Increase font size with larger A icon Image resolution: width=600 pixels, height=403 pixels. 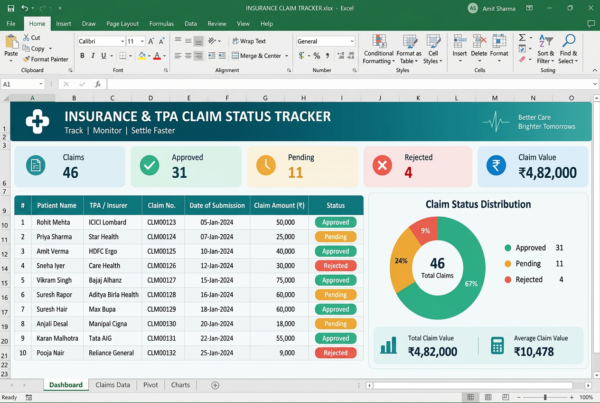click(151, 41)
